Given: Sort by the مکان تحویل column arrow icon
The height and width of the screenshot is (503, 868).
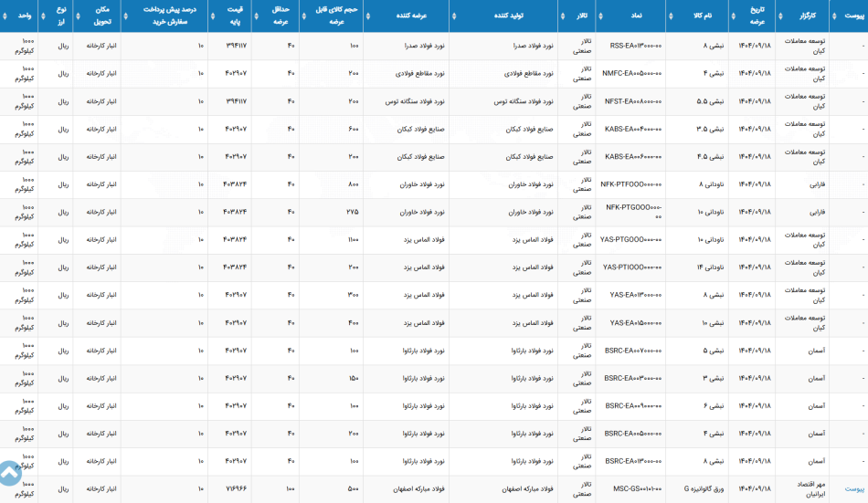Looking at the screenshot, I should point(78,16).
